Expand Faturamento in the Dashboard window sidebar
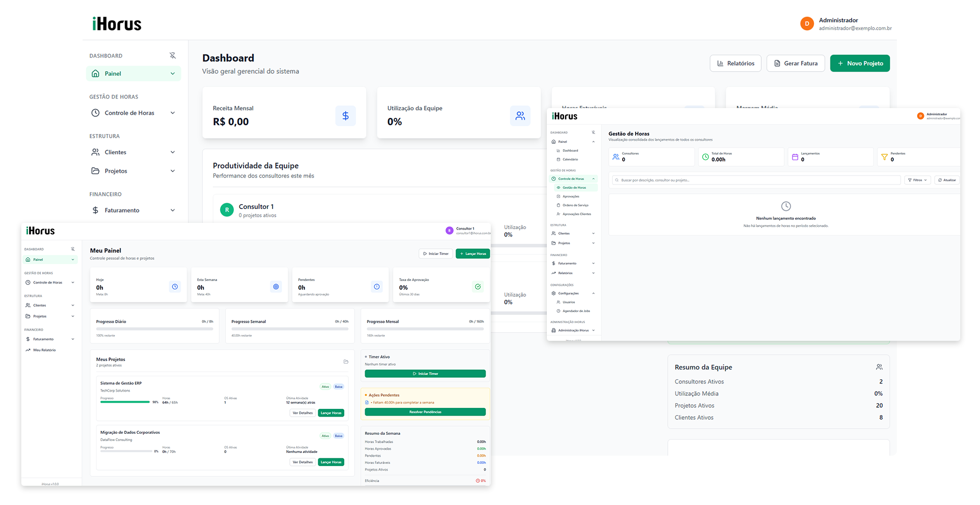 click(x=172, y=210)
